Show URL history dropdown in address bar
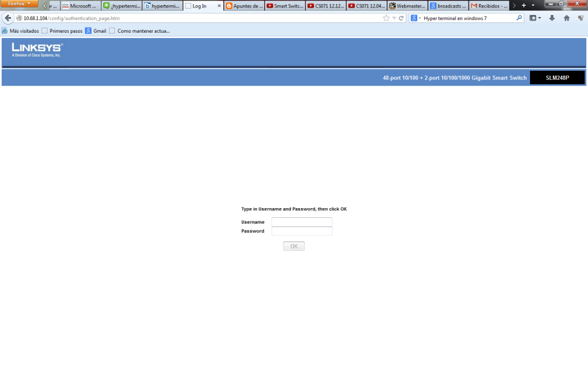The image size is (588, 368). click(394, 18)
